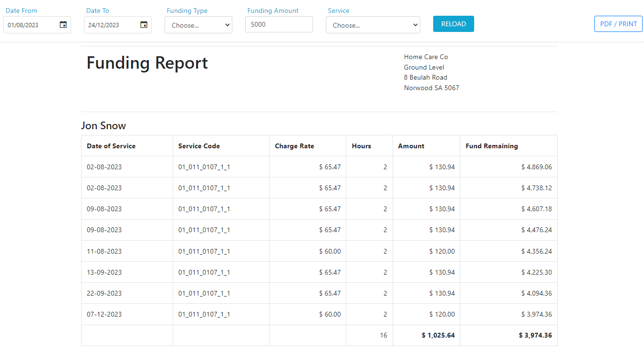This screenshot has height=349, width=644.
Task: Click the Funding Type label
Action: 187,10
